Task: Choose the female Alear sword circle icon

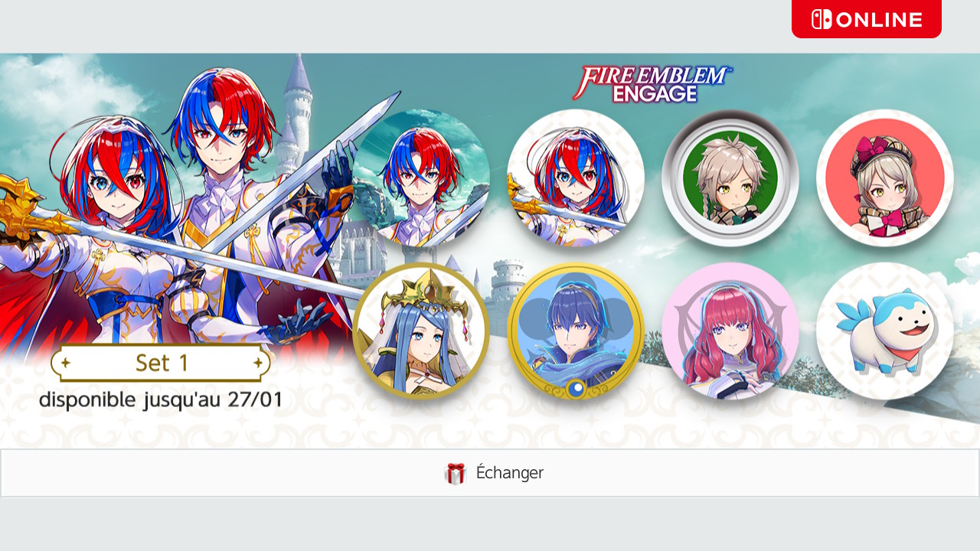Action: [576, 178]
